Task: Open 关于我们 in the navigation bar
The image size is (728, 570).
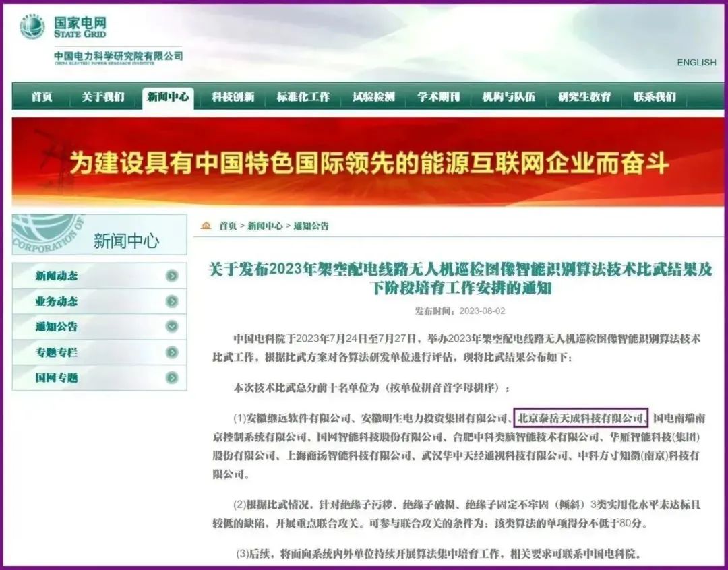Action: click(103, 97)
